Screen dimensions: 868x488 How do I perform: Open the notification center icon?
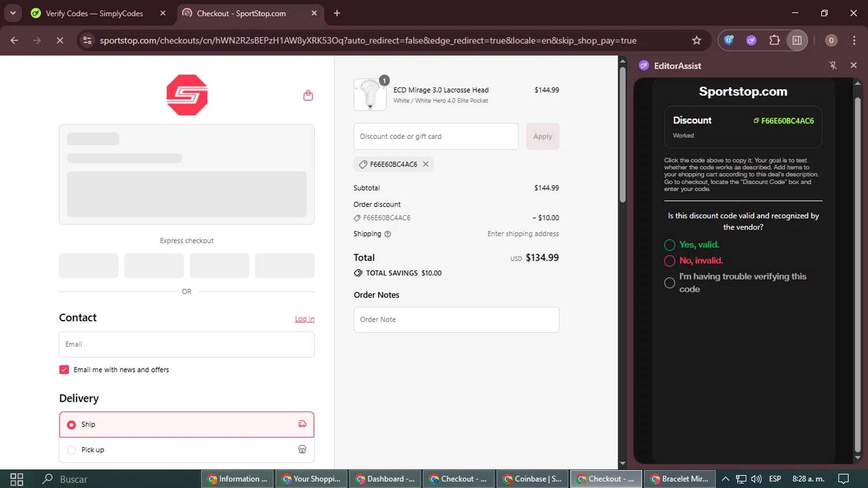844,479
